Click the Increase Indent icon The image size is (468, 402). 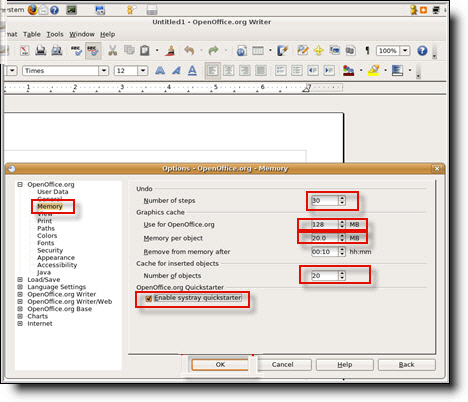point(329,70)
